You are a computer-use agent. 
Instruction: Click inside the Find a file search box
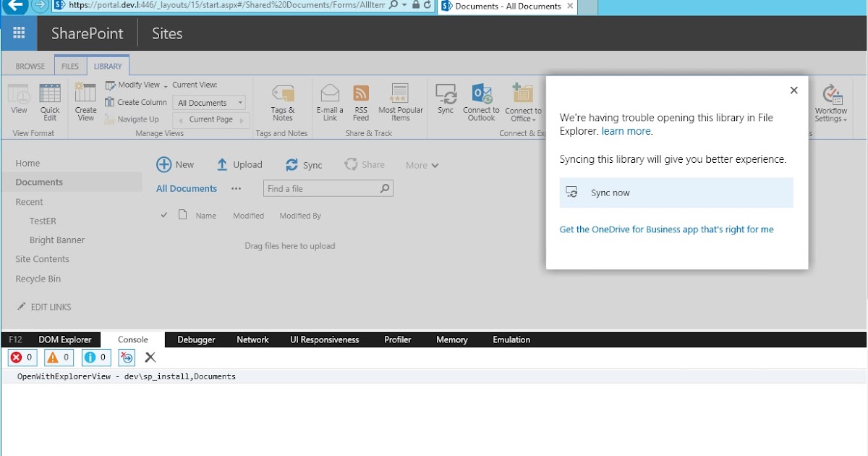point(322,188)
